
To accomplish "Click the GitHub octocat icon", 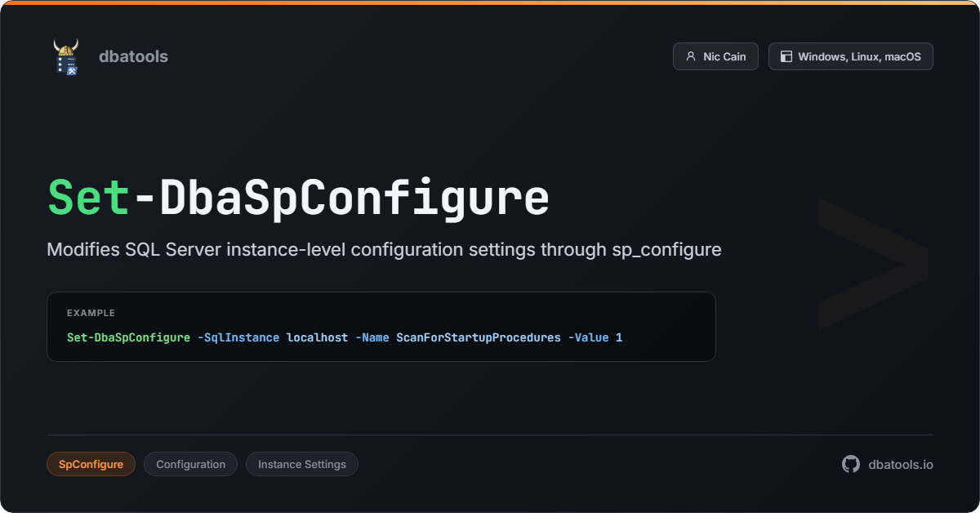I will tap(851, 464).
